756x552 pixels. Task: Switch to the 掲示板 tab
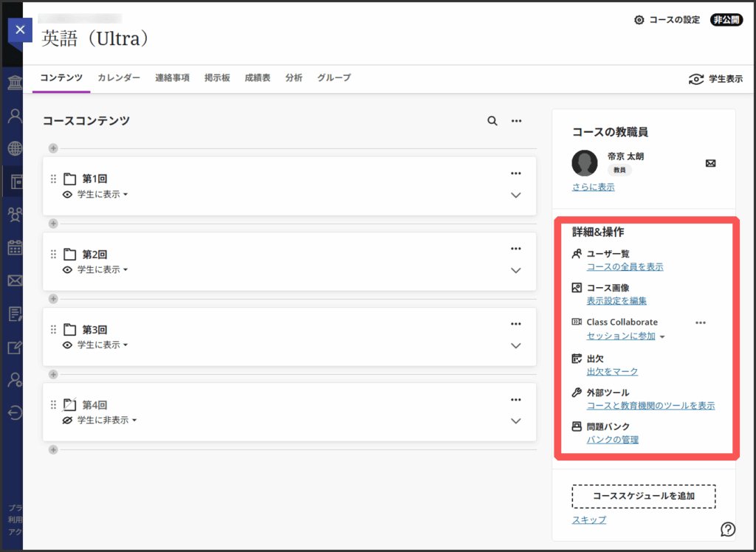point(217,78)
